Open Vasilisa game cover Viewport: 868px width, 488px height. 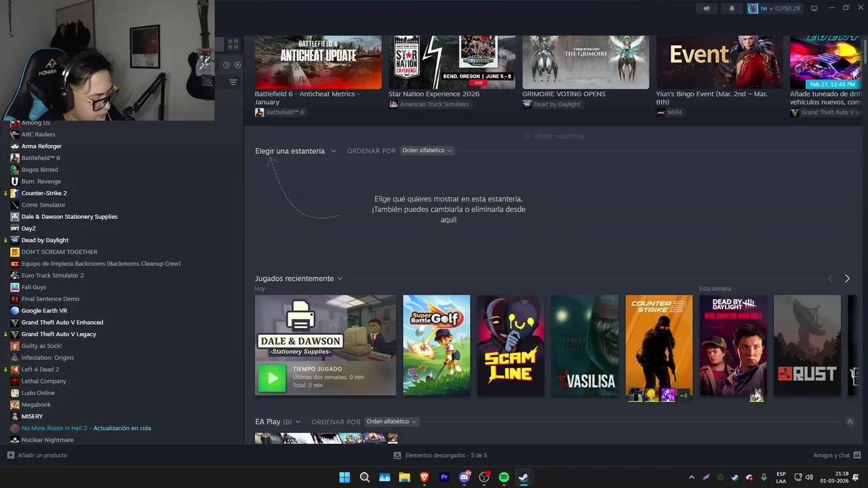pos(585,345)
